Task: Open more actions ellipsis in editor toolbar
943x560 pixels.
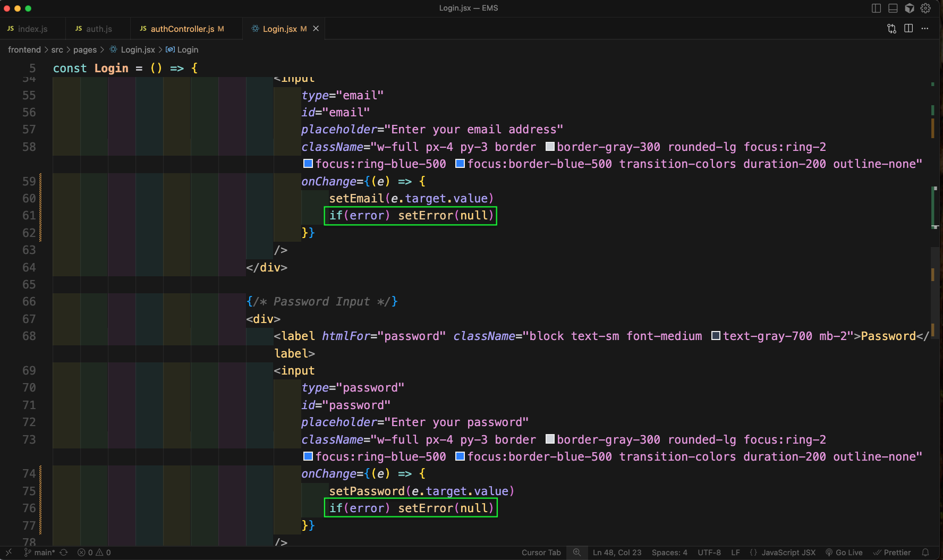Action: point(925,29)
